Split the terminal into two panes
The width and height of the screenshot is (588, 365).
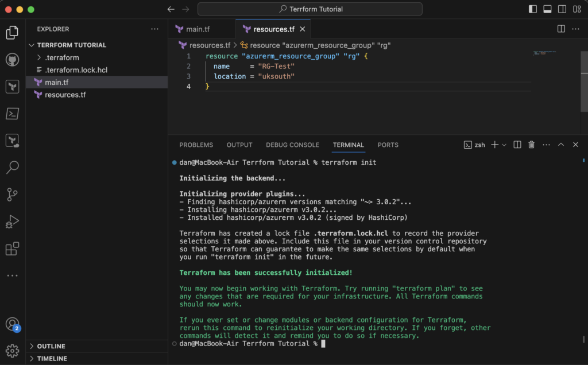(x=517, y=145)
